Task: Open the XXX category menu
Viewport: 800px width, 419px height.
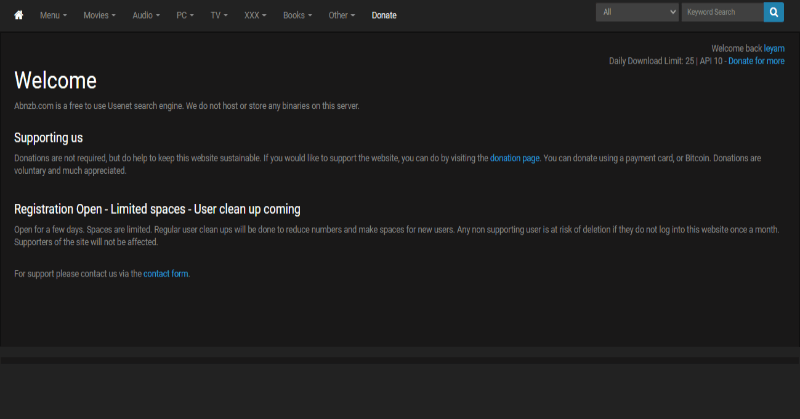Action: click(x=255, y=16)
